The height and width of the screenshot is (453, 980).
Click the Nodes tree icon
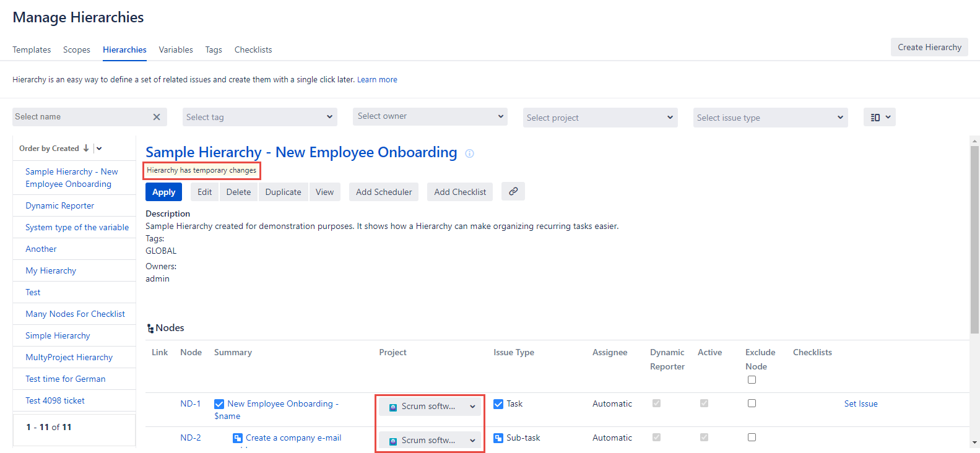(150, 329)
